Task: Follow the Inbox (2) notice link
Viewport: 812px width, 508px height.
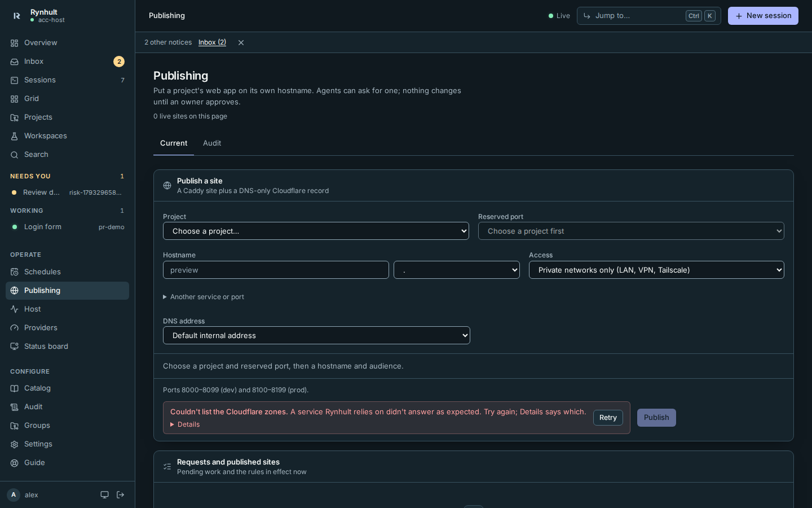Action: coord(212,42)
